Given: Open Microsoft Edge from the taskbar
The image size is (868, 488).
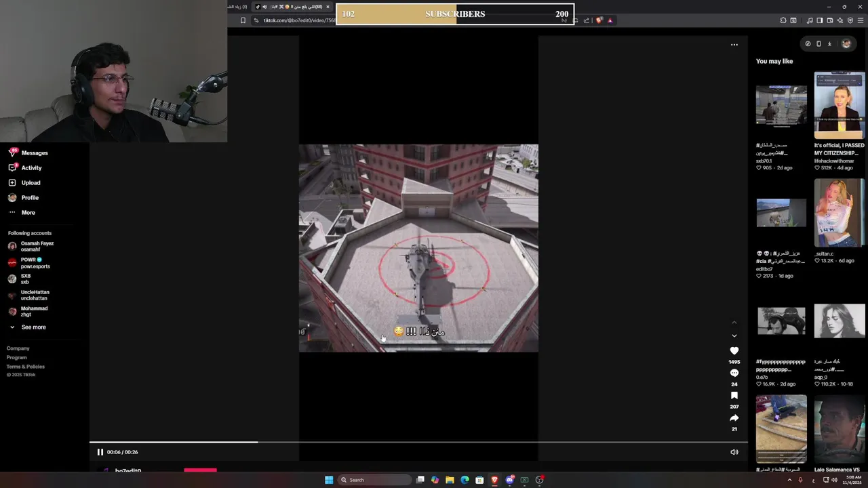Looking at the screenshot, I should [465, 480].
